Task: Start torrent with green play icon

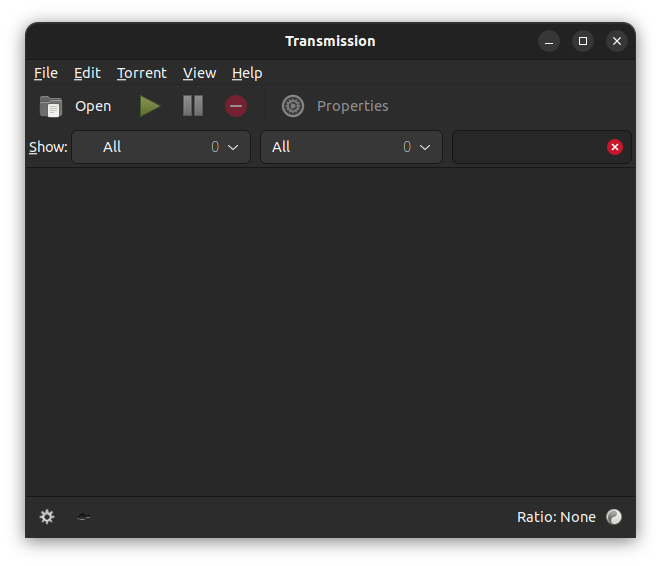Action: tap(150, 106)
